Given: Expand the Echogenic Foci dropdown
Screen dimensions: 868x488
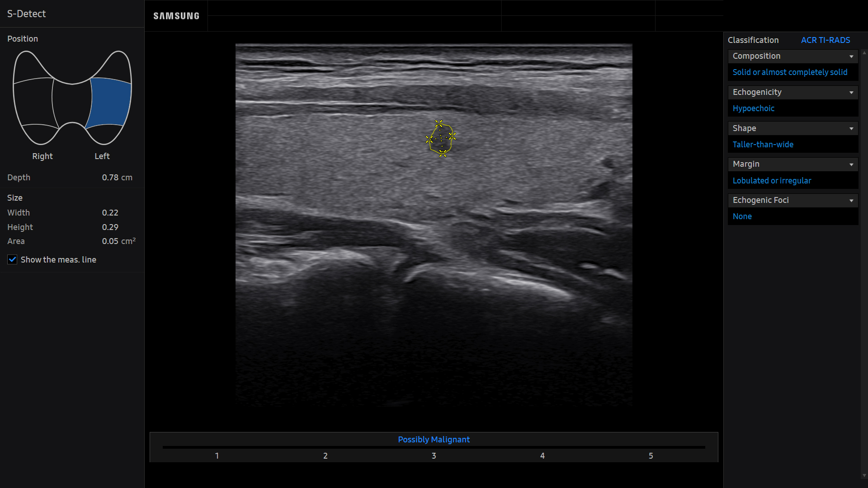Looking at the screenshot, I should (x=793, y=200).
